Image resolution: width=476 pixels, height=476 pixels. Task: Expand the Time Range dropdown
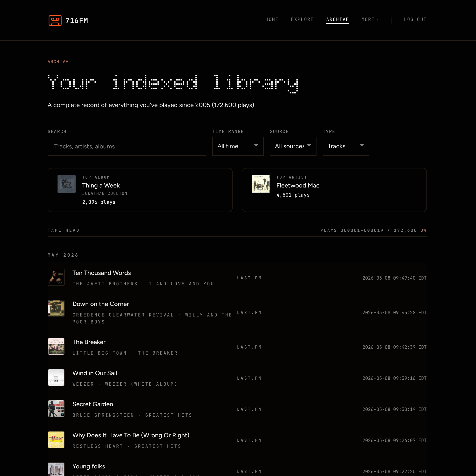click(238, 146)
